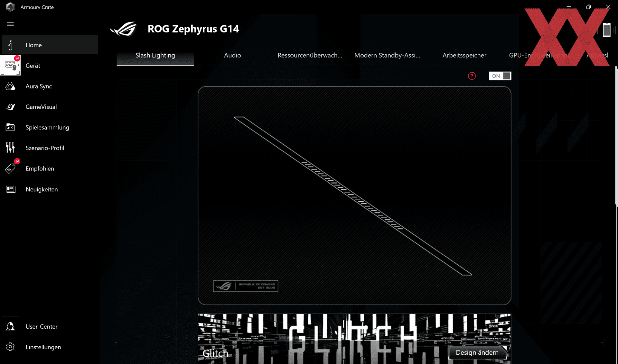The width and height of the screenshot is (618, 364).
Task: Open Einstellungen from sidebar
Action: (x=50, y=347)
